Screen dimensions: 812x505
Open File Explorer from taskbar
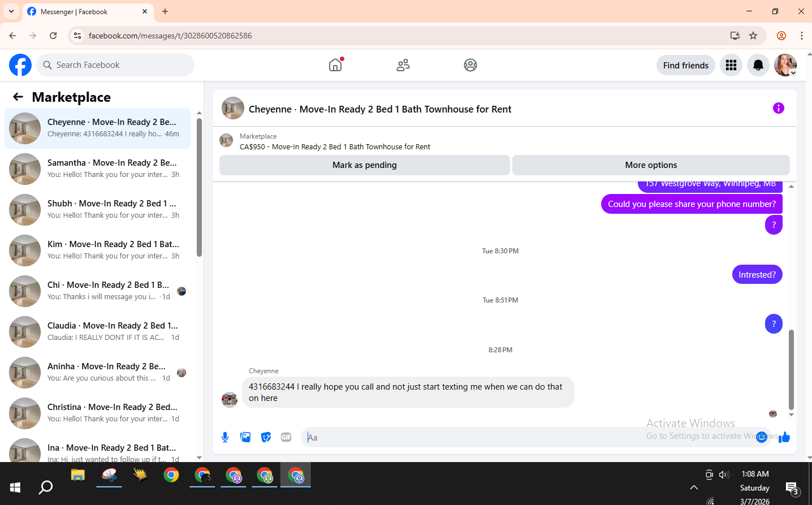(x=77, y=475)
